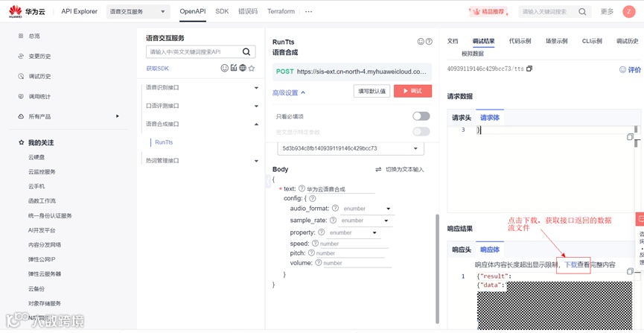644x333 pixels.
Task: Open the project ID dropdown 5d3b934c8fb...
Action: pos(351,148)
